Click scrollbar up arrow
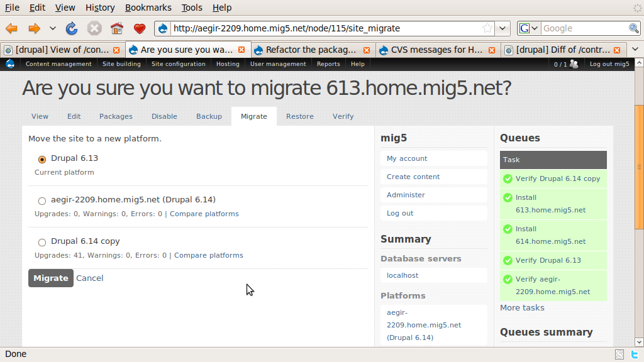This screenshot has width=644, height=362. 639,63
